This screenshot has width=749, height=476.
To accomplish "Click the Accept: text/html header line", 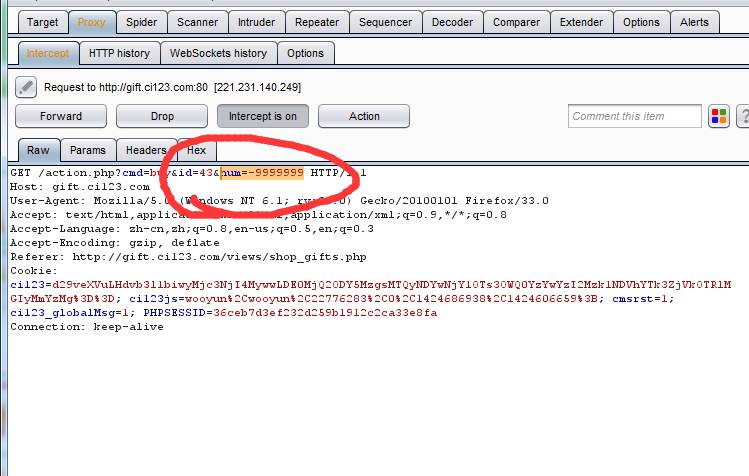I will (x=258, y=215).
